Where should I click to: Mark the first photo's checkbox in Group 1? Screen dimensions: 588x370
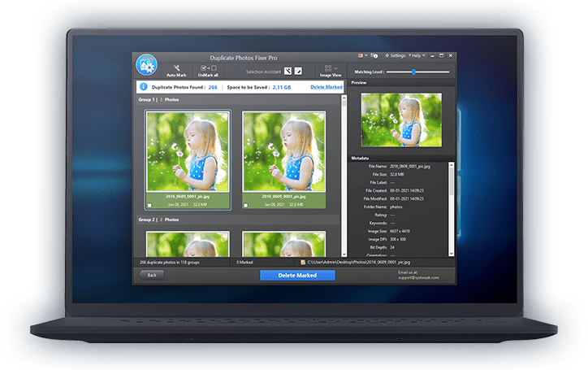click(149, 206)
